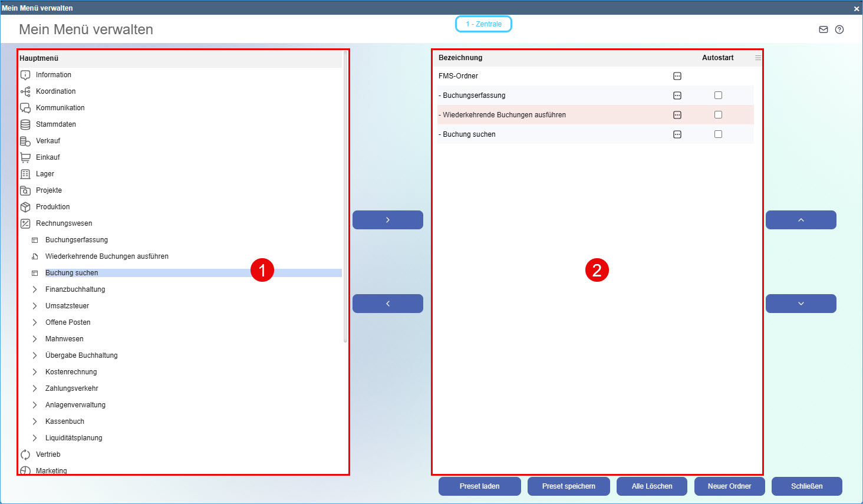
Task: Expand the Finanzbuchhaltung node
Action: pyautogui.click(x=35, y=289)
